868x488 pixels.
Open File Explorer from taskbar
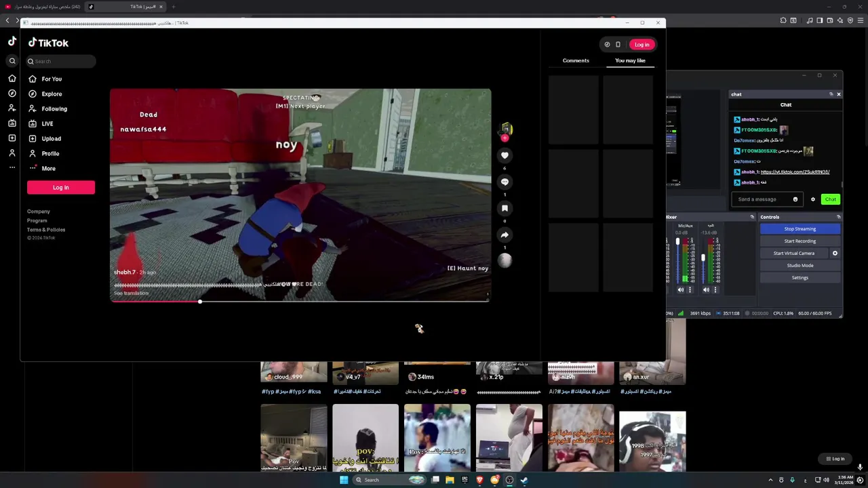coord(450,480)
